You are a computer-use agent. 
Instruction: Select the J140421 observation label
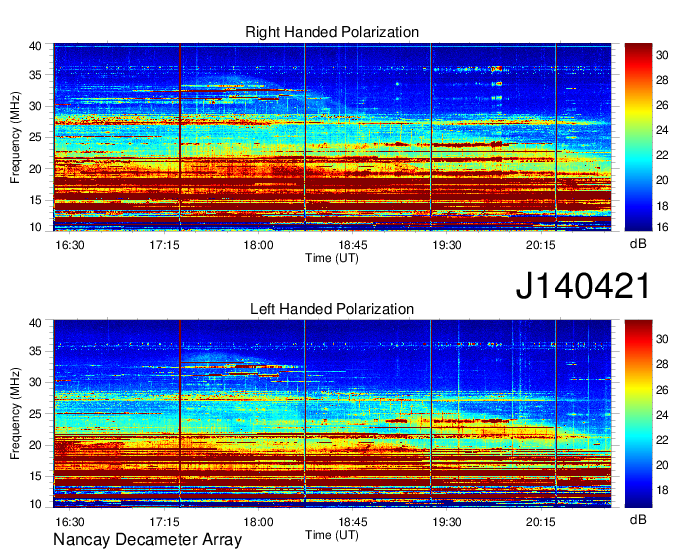pos(583,286)
